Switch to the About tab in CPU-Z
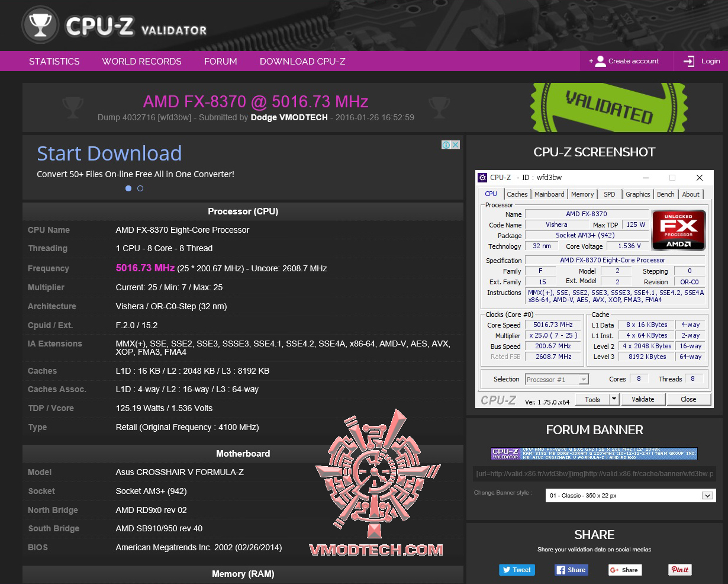728x584 pixels. click(x=691, y=194)
